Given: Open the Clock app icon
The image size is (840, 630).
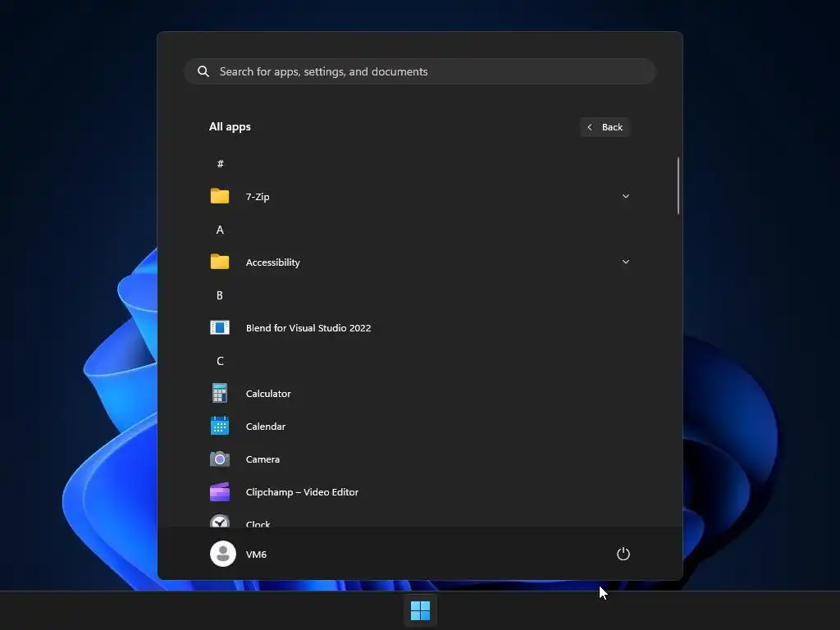Looking at the screenshot, I should [x=220, y=521].
